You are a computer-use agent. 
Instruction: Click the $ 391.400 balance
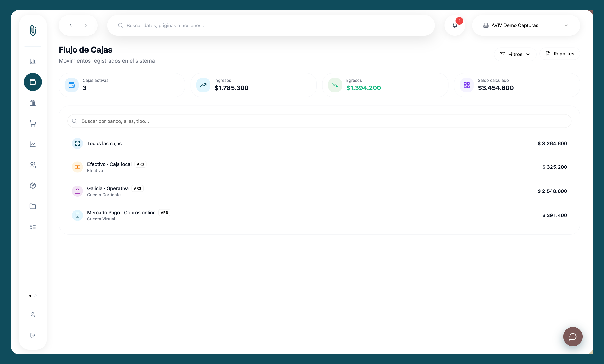[x=555, y=215]
